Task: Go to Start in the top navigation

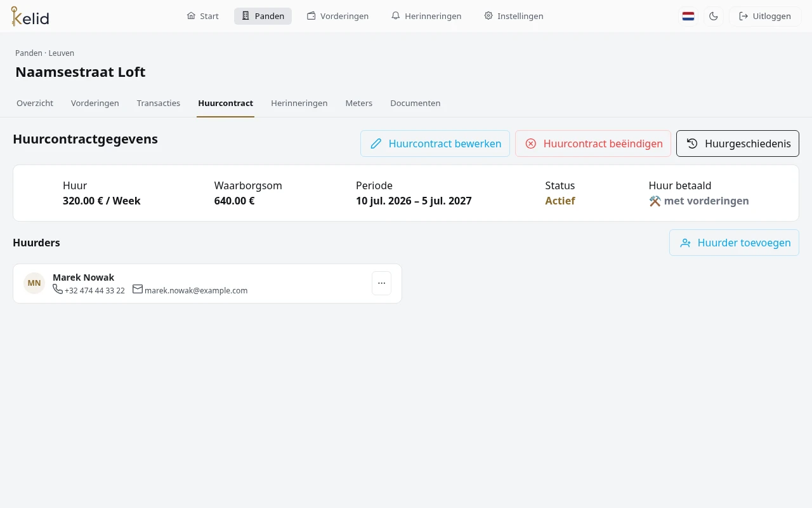Action: click(203, 16)
